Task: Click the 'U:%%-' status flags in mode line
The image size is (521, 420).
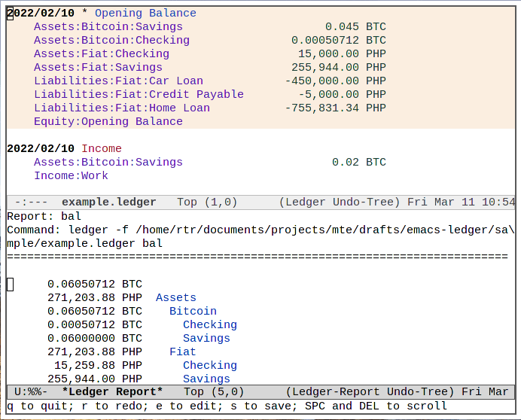Action: [31, 391]
